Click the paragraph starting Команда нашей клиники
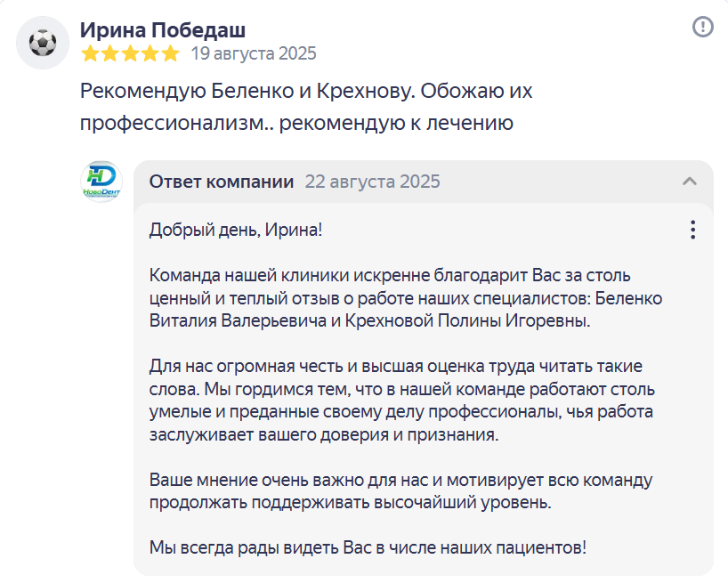This screenshot has width=728, height=583. [406, 298]
